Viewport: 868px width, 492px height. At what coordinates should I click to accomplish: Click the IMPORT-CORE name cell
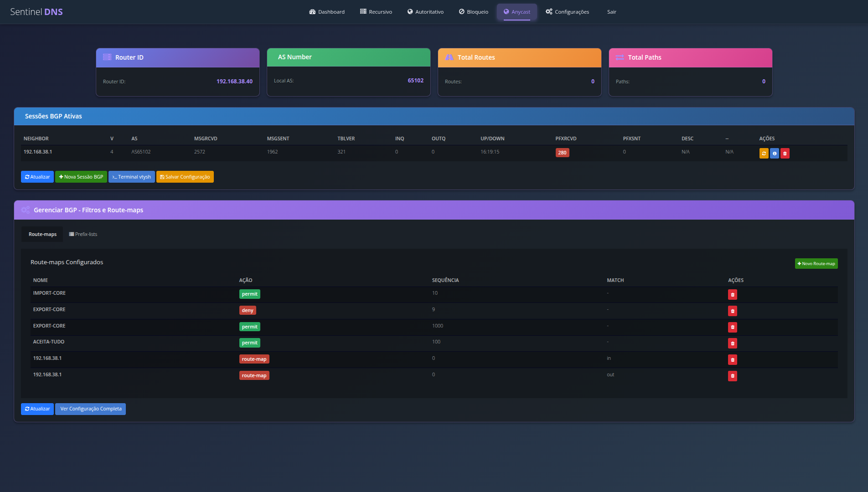tap(49, 293)
